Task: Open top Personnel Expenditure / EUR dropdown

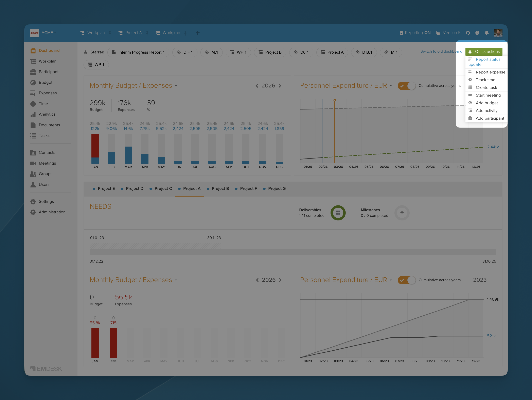Action: 391,86
